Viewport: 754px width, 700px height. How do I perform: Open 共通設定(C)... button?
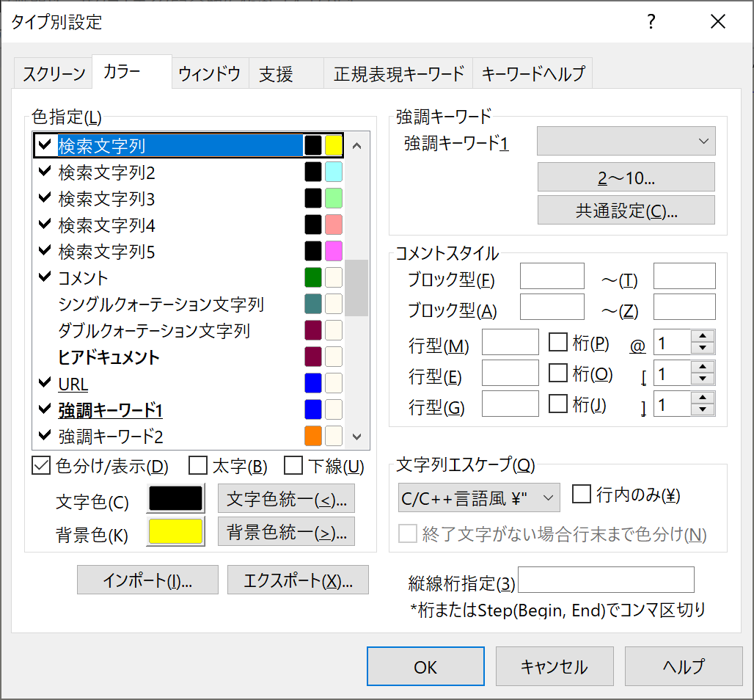(x=626, y=210)
